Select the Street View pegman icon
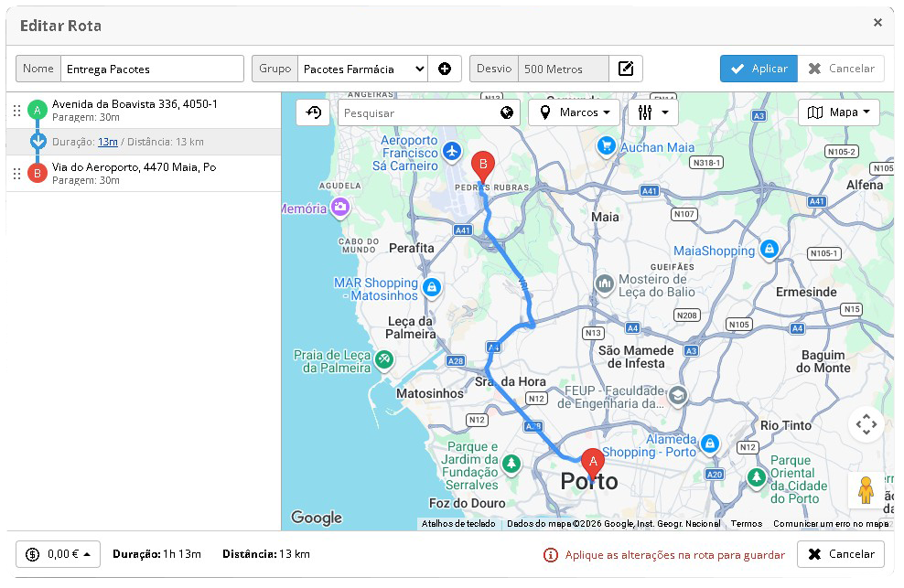The image size is (904, 588). tap(866, 490)
